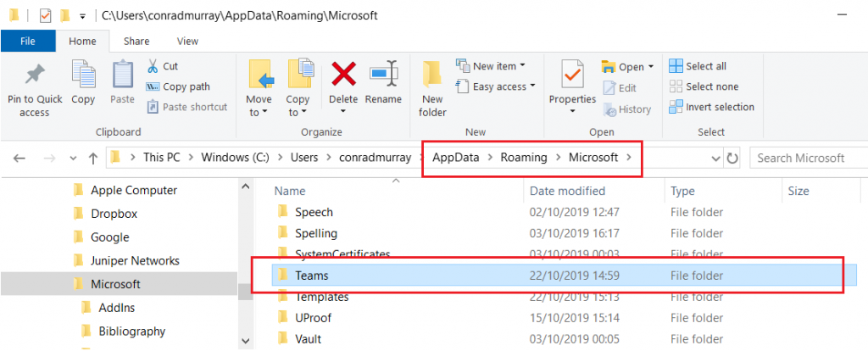This screenshot has height=351, width=868.
Task: Click the Search Microsoft input field
Action: (808, 159)
